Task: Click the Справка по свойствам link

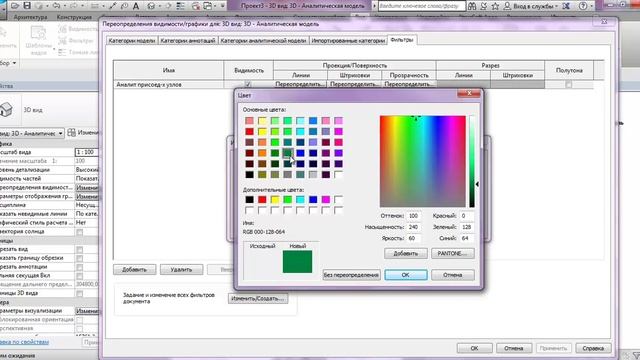Action: click(24, 342)
